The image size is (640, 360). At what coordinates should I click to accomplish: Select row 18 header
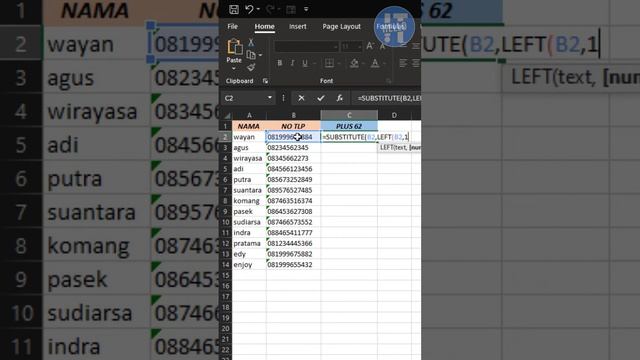(x=226, y=307)
